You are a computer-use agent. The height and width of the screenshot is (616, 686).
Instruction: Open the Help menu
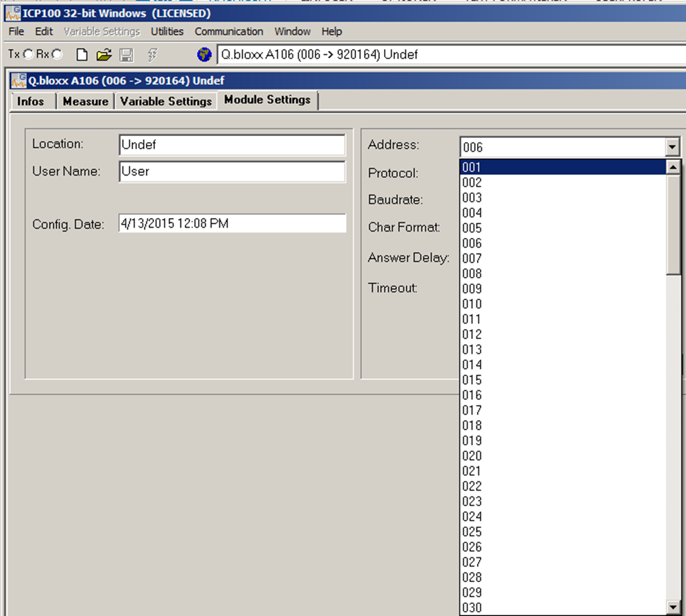click(x=331, y=31)
